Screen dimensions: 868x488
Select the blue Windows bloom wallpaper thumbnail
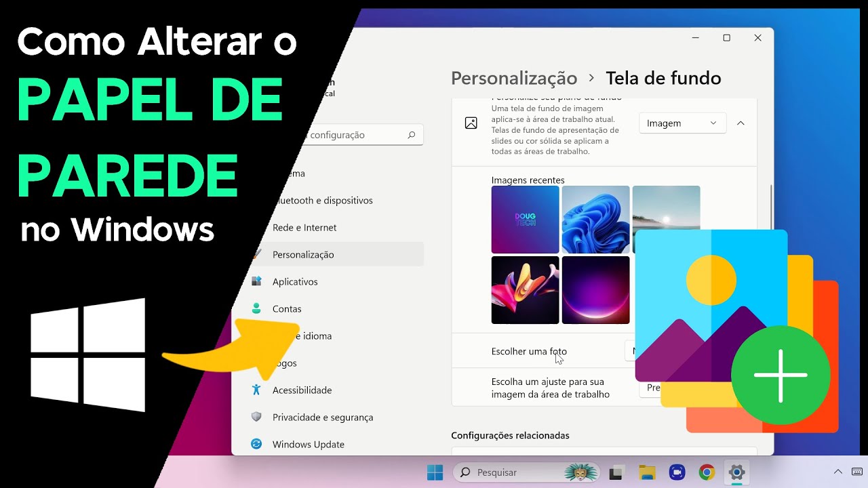[x=596, y=220]
